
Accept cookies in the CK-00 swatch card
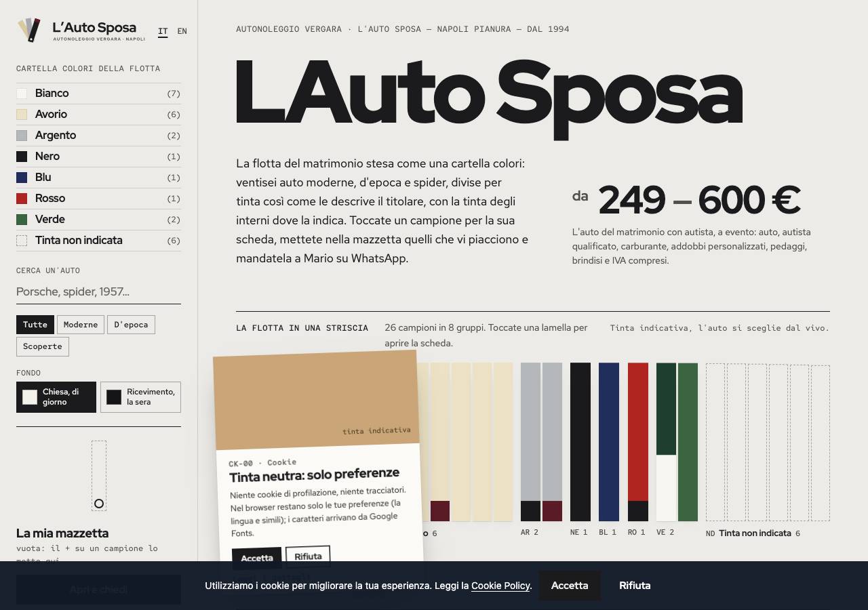tap(257, 558)
